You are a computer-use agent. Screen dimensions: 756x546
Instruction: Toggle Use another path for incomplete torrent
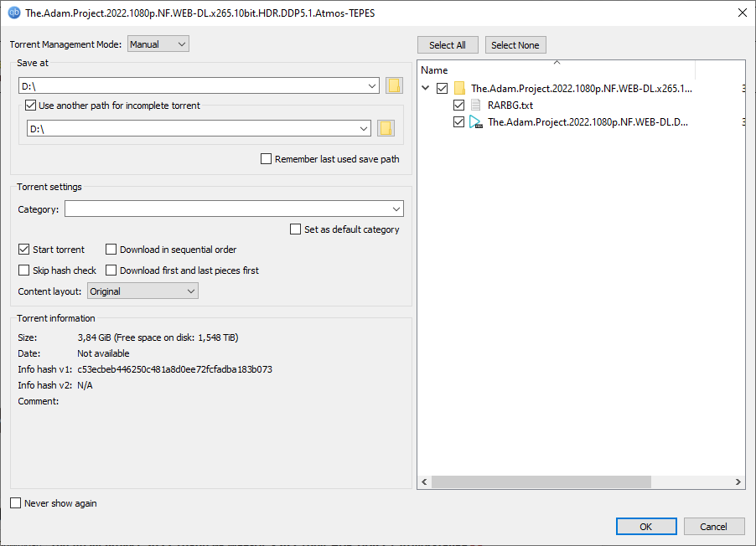[x=30, y=105]
